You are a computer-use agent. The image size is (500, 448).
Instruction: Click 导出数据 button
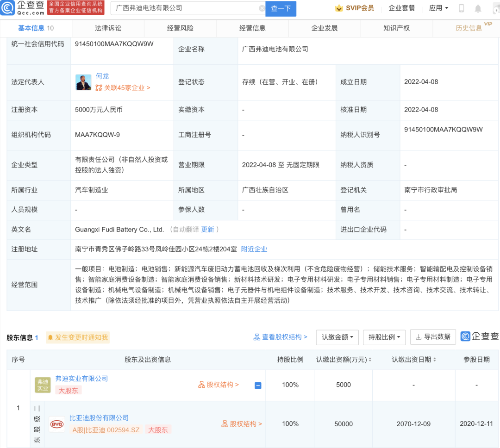point(433,337)
